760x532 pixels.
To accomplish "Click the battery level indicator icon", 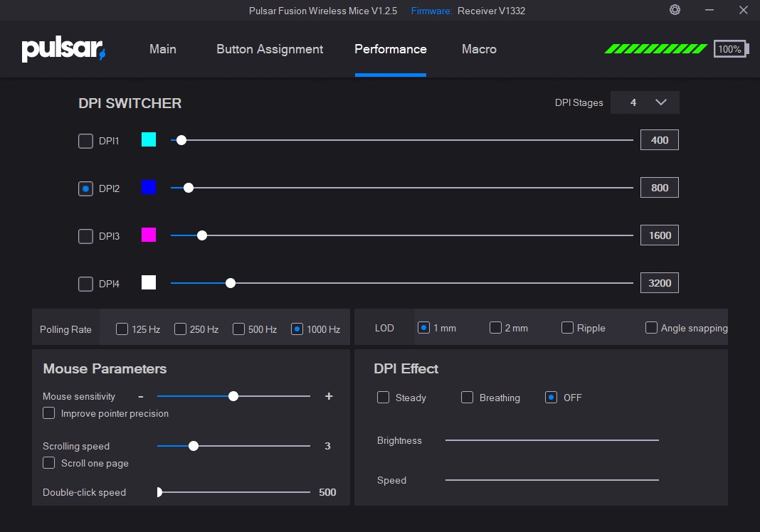I will click(x=729, y=49).
